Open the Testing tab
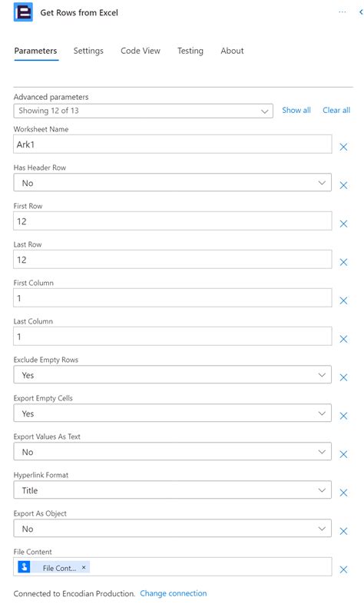This screenshot has width=364, height=604. 190,51
